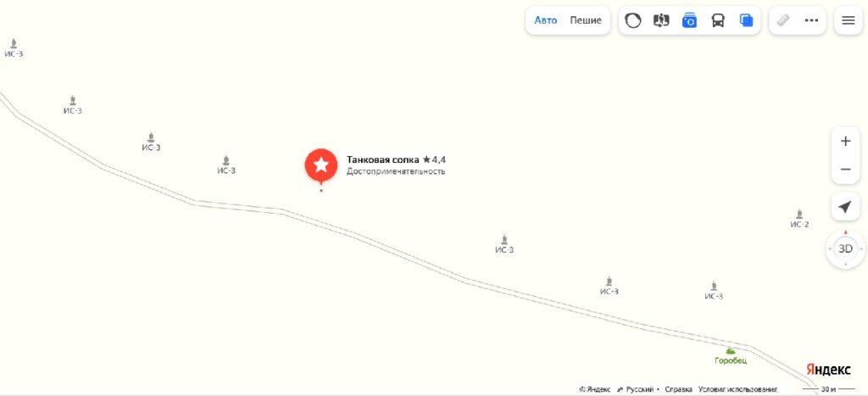Open the Русский language selector
This screenshot has width=868, height=396.
[636, 389]
